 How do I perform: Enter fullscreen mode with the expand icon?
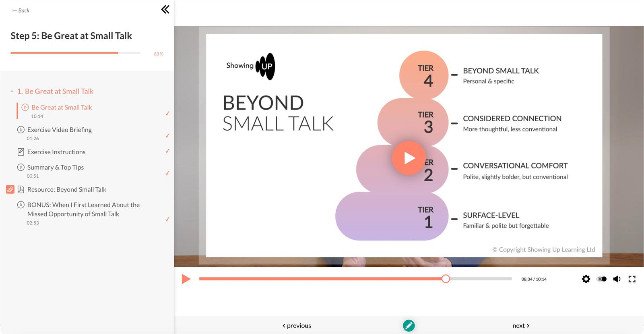[632, 279]
